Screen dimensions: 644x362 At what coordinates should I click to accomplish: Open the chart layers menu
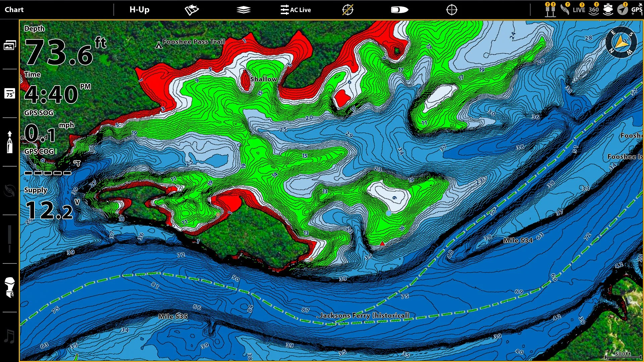(244, 10)
